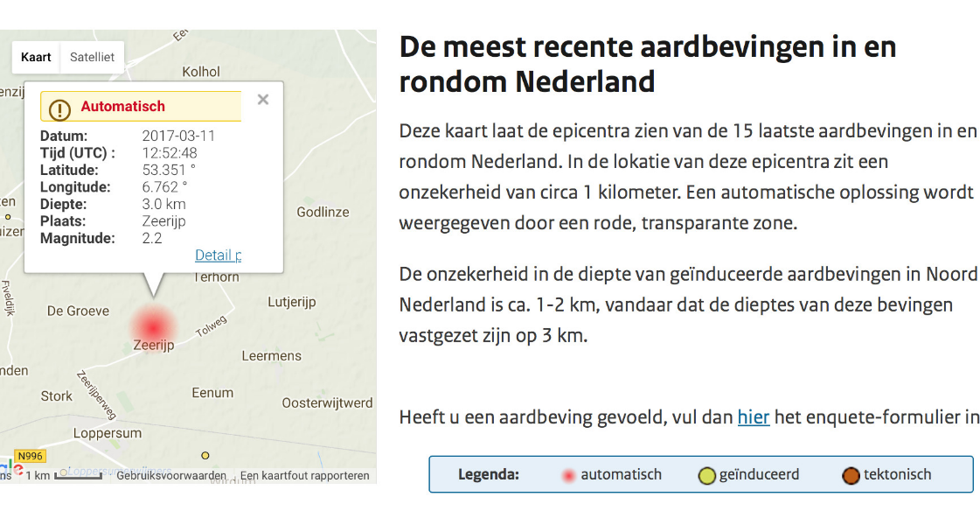The image size is (980, 518).
Task: Click the red automatisch marker in the legend
Action: coord(568,473)
